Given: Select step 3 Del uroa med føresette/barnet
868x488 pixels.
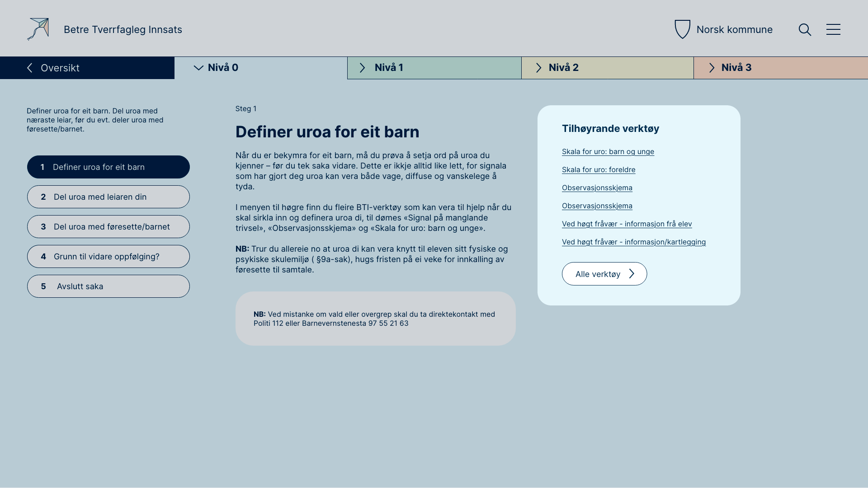Looking at the screenshot, I should point(108,227).
